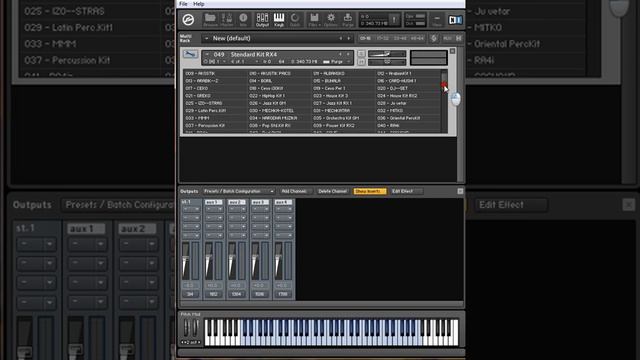Screen dimensions: 640x360
Task: Toggle the Output mixer icon
Action: click(262, 19)
